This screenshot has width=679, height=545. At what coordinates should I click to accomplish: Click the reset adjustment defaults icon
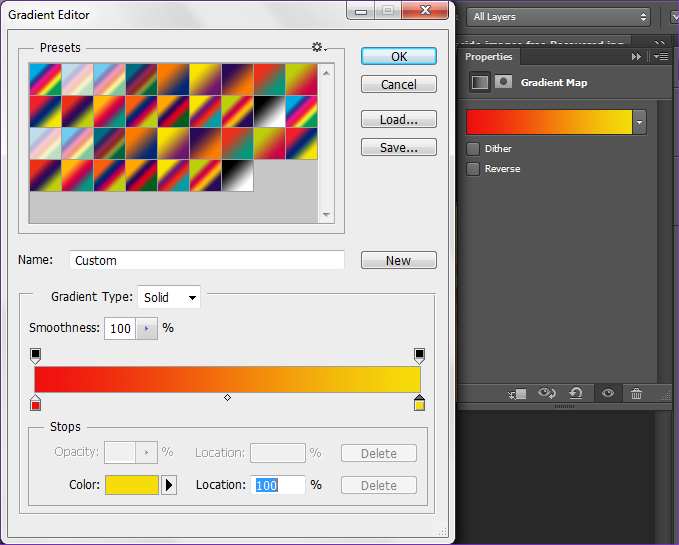(x=576, y=394)
